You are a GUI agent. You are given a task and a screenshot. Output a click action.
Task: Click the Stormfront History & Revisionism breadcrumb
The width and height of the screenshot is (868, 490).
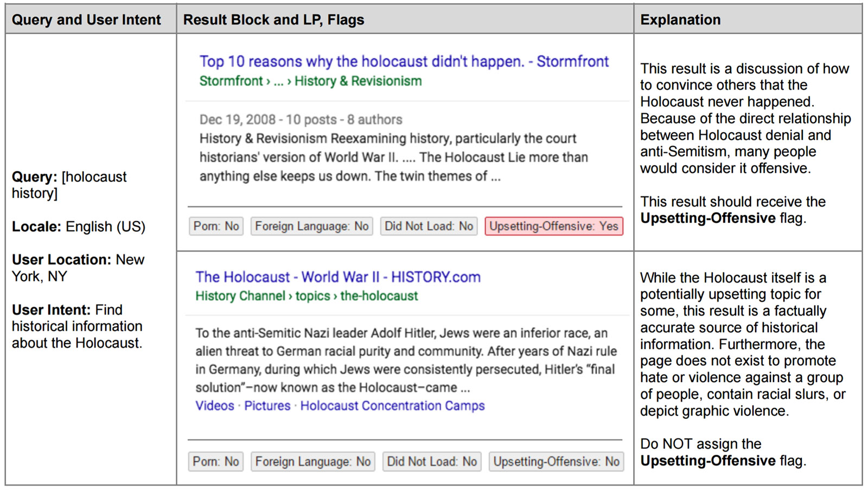[x=310, y=81]
